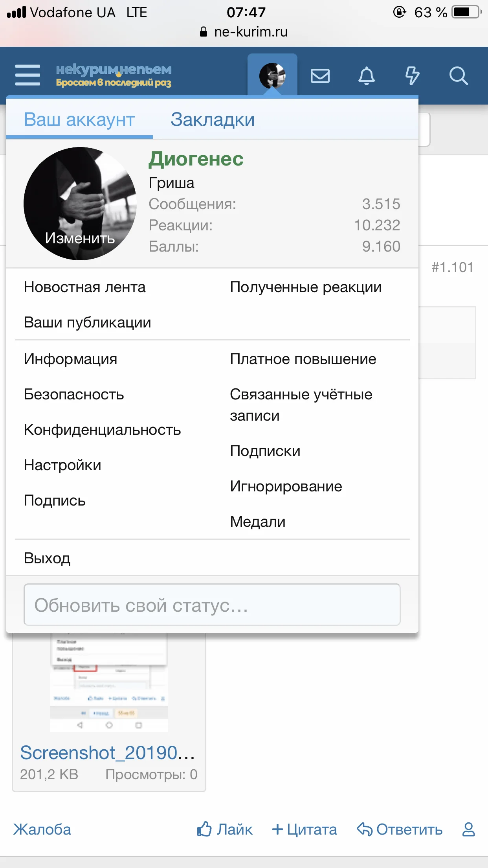This screenshot has width=488, height=868.
Task: Open Платное повышение
Action: [303, 359]
